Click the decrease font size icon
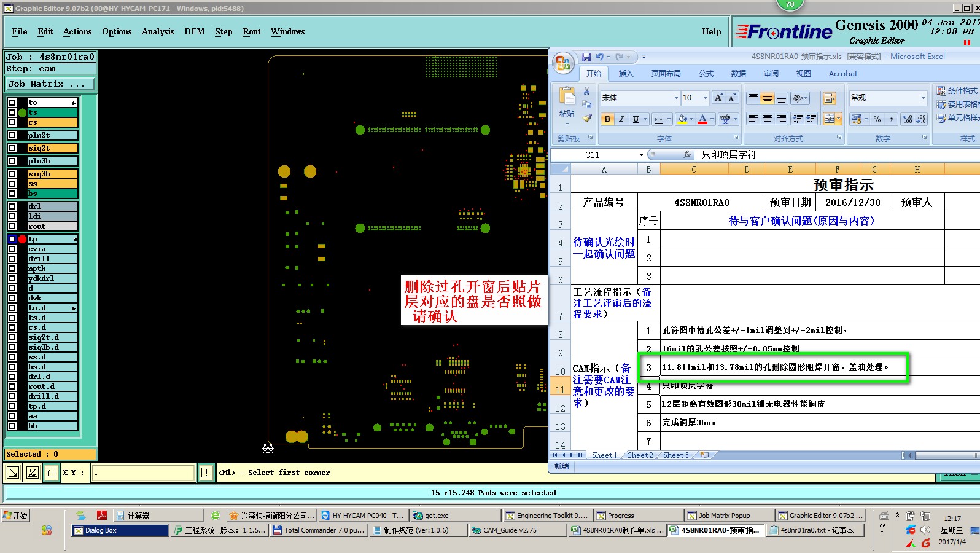This screenshot has height=553, width=980. 732,98
